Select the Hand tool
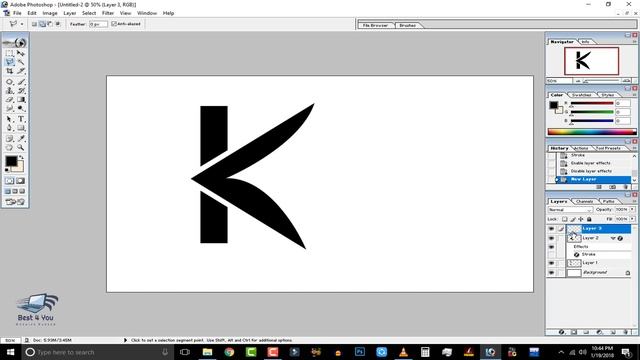This screenshot has width=640, height=360. pyautogui.click(x=9, y=148)
